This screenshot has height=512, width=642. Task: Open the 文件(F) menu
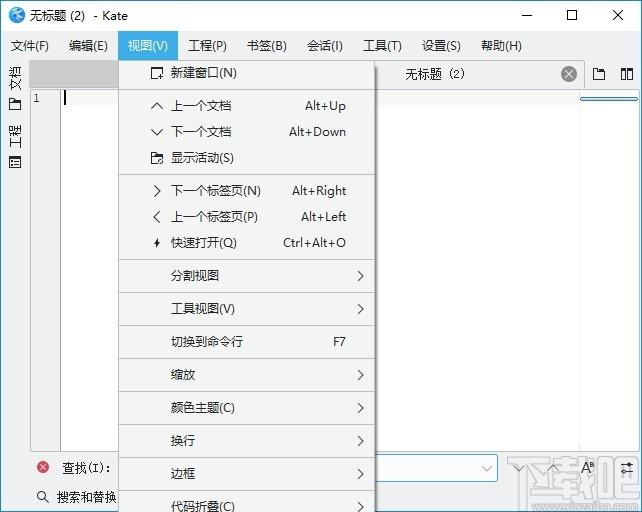point(30,46)
